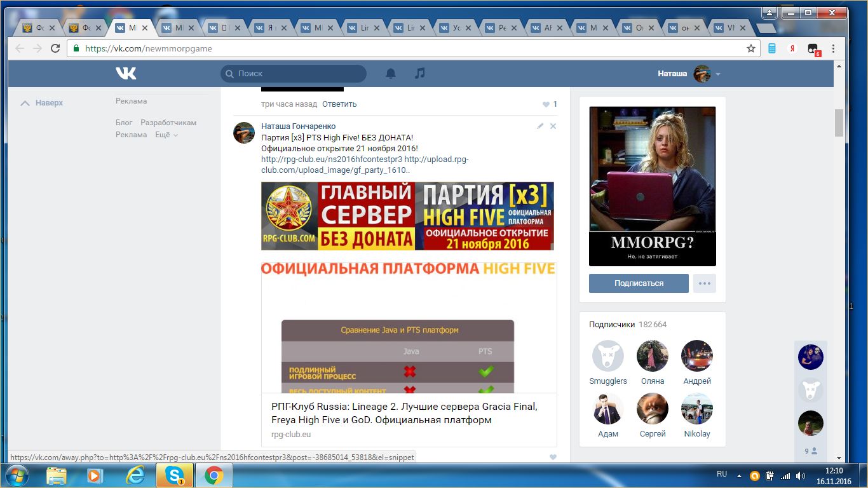Open the calculator extension icon
The image size is (868, 488).
(x=773, y=48)
